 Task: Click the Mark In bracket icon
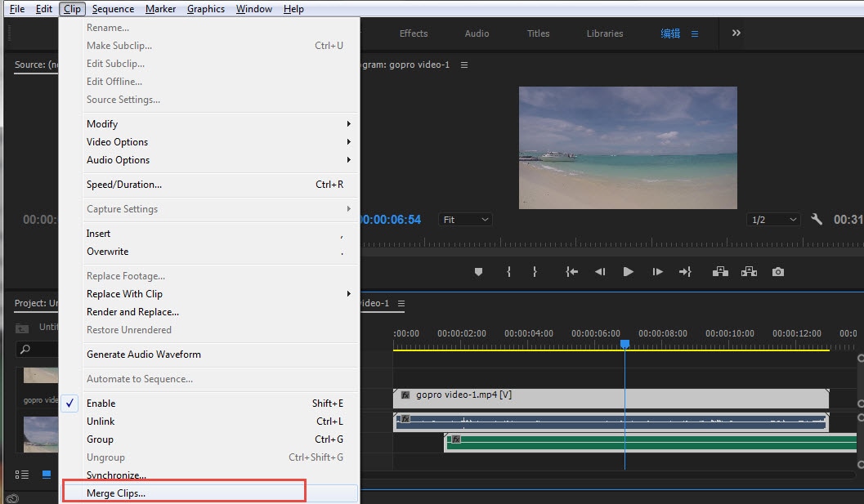click(x=508, y=272)
